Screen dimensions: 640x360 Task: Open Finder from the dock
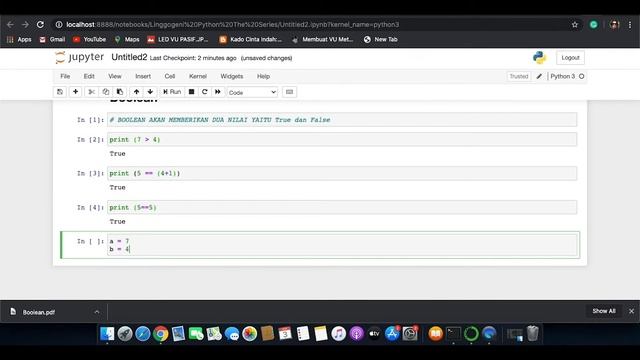pyautogui.click(x=107, y=334)
